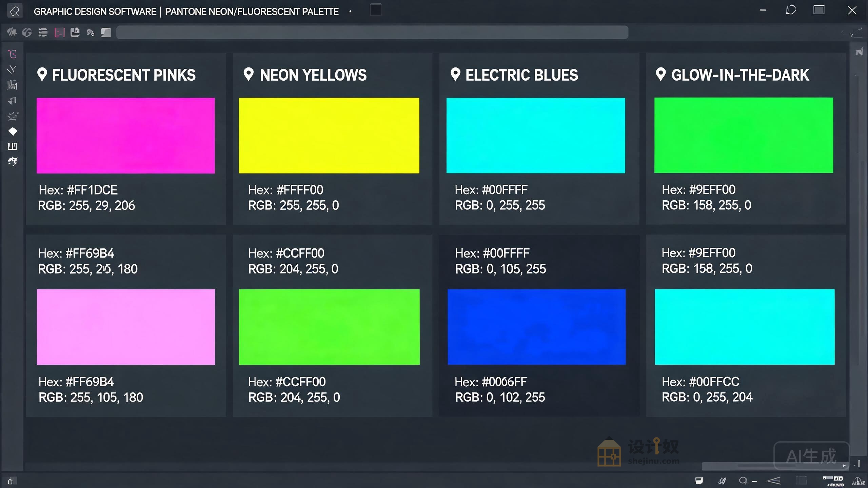Select the magenta swatch above Hex #FF1DCE

coord(125,136)
